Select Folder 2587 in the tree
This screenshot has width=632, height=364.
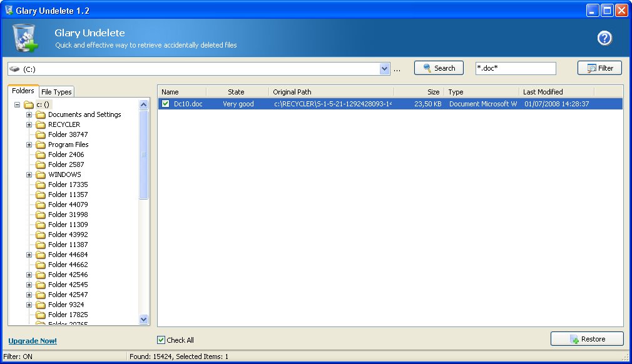pyautogui.click(x=66, y=164)
